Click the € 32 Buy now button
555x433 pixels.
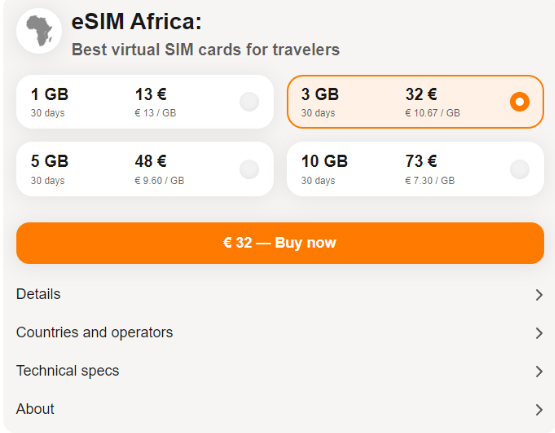tap(280, 243)
